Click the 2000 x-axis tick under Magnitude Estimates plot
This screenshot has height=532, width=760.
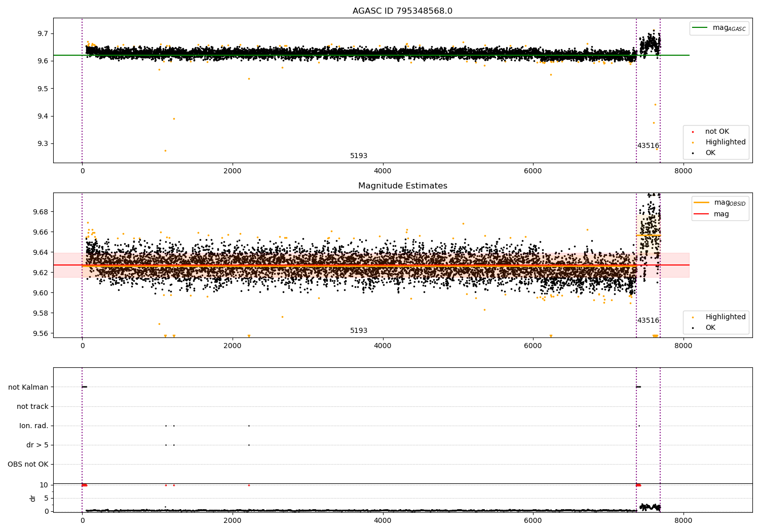pos(233,346)
